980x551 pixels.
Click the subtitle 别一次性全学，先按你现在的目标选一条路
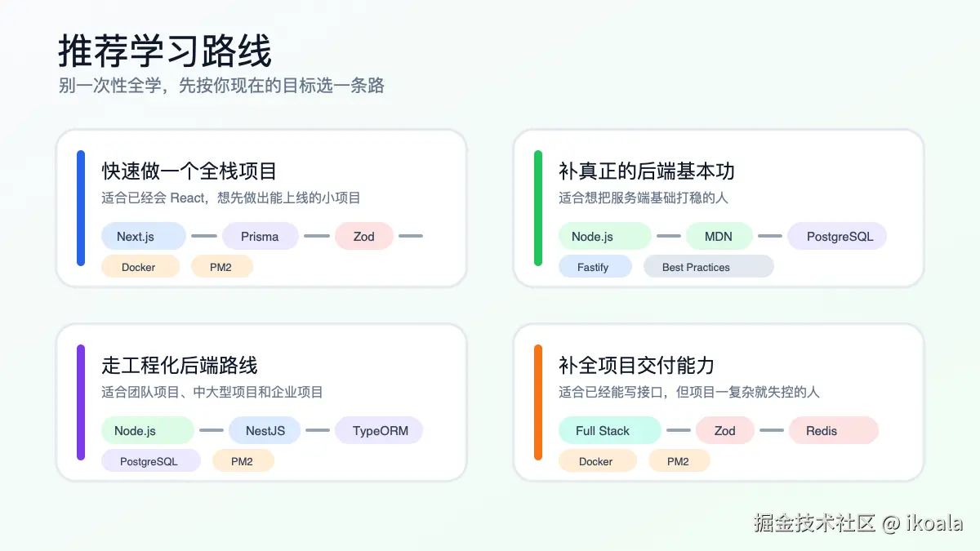coord(221,86)
